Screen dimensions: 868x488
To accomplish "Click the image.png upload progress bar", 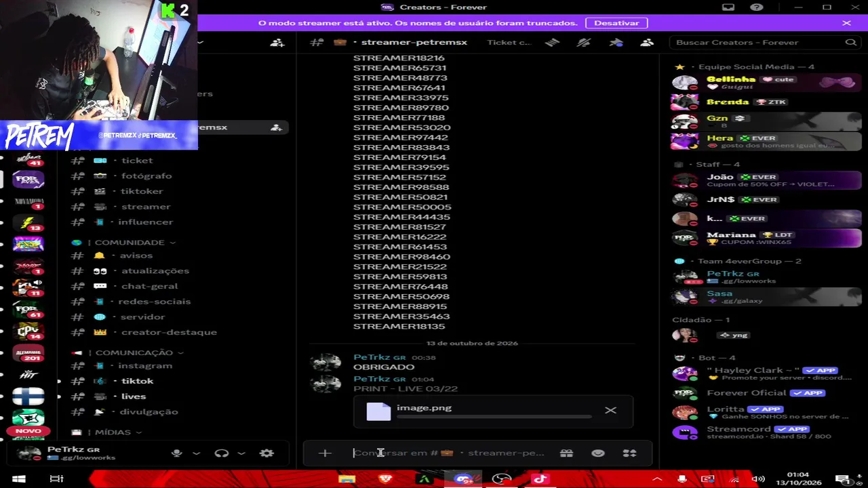I will coord(494,418).
